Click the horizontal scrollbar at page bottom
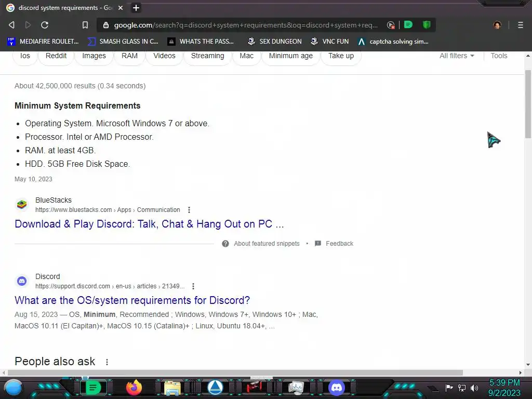 pyautogui.click(x=235, y=373)
